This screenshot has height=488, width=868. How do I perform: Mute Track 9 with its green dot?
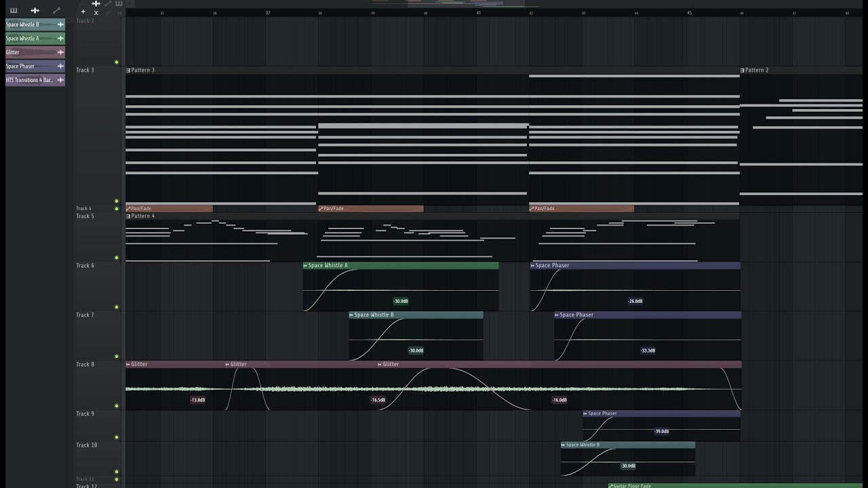tap(117, 437)
